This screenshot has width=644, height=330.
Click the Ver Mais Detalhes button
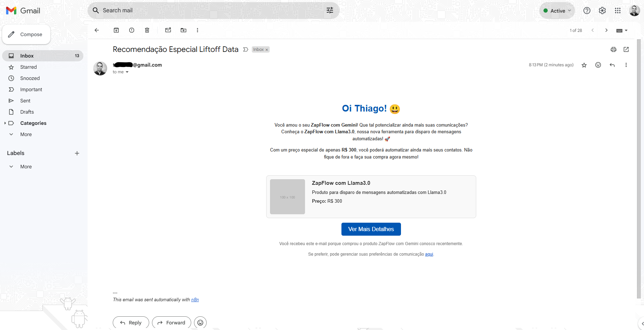click(371, 229)
